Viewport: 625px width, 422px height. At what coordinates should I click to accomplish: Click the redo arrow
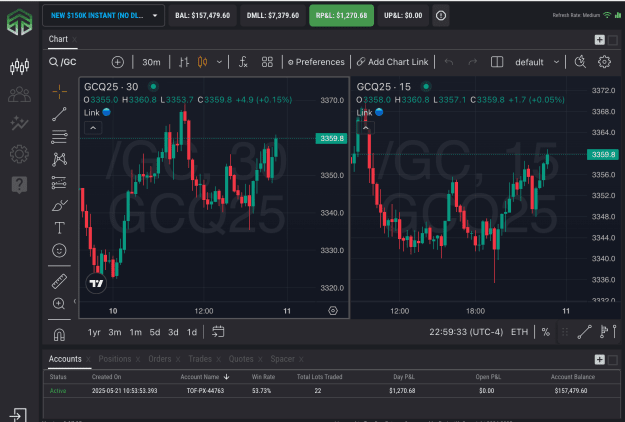[473, 62]
